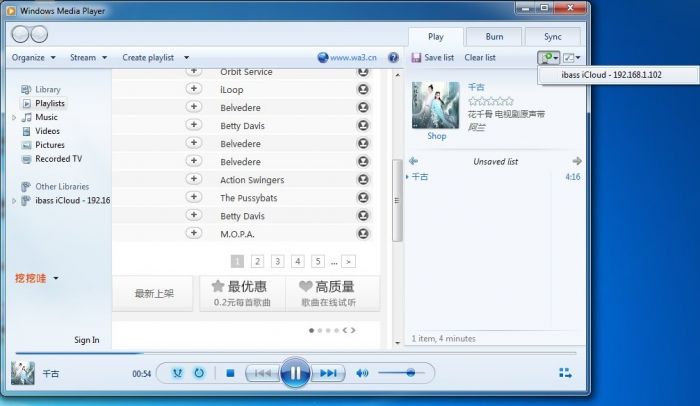Open the online store dropdown arrow
The width and height of the screenshot is (700, 406).
56,278
